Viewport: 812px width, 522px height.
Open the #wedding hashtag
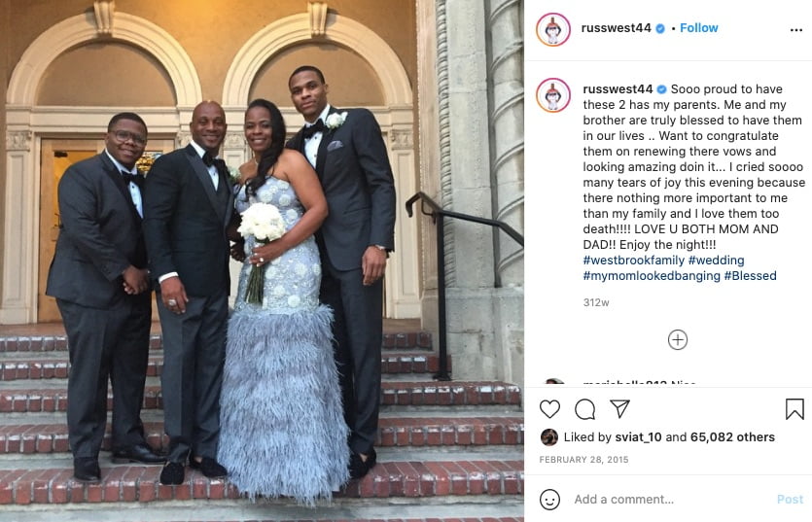[716, 260]
